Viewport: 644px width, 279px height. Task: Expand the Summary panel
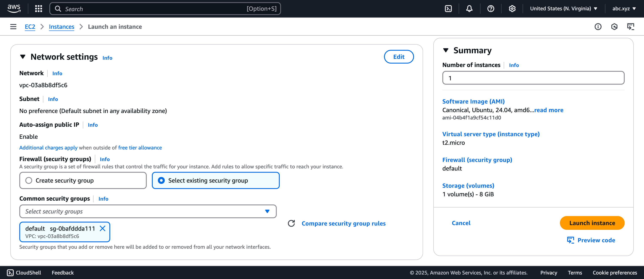[x=446, y=50]
